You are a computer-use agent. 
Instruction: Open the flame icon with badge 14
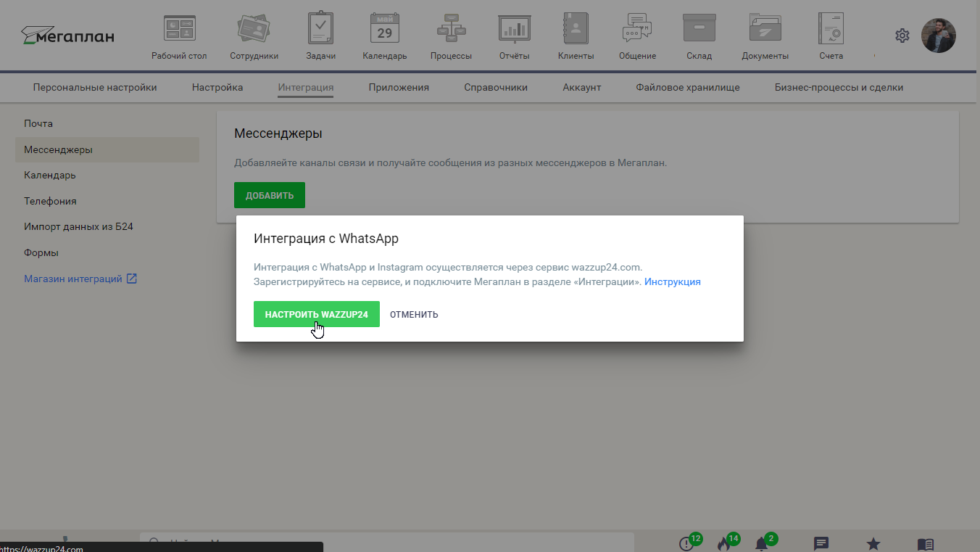click(x=723, y=543)
